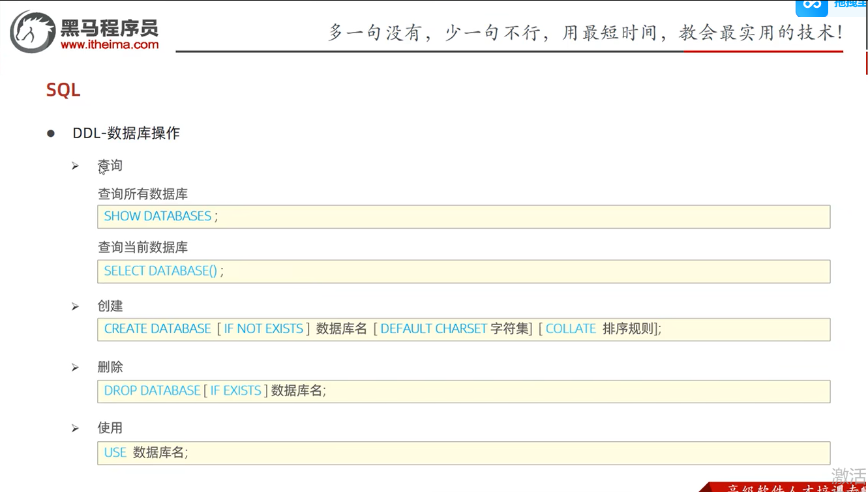Click the DEFAULT CHARSET keyword
This screenshot has width=868, height=492.
point(434,329)
